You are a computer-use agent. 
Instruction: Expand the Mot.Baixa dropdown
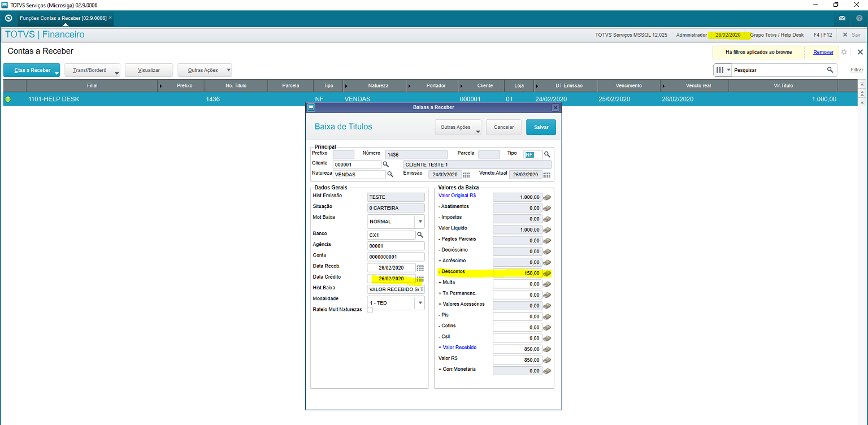point(419,222)
